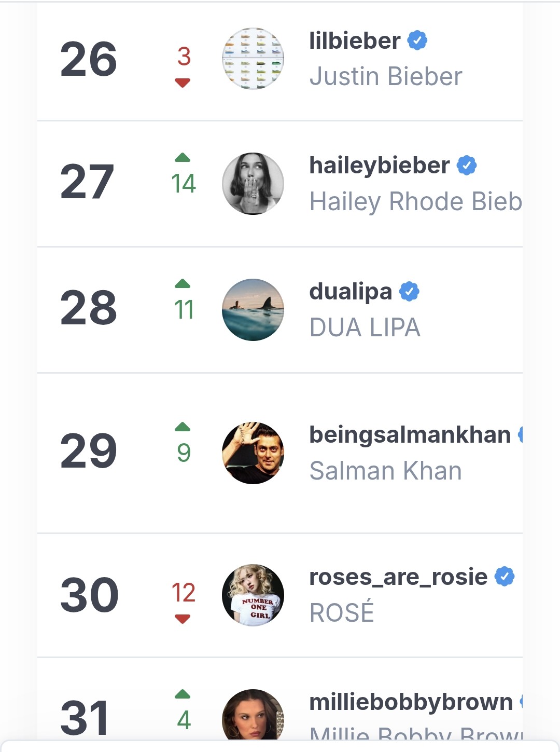The width and height of the screenshot is (560, 752).
Task: Select the roses_are_rosie username
Action: [398, 577]
